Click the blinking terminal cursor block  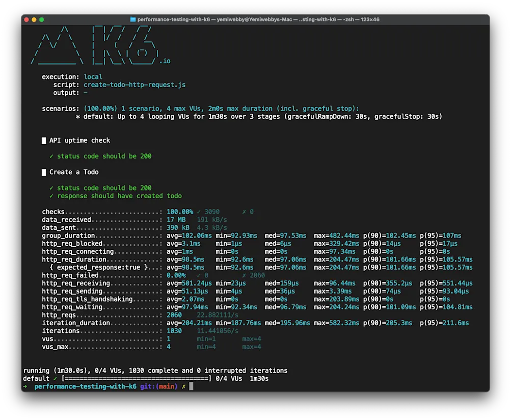tap(192, 386)
